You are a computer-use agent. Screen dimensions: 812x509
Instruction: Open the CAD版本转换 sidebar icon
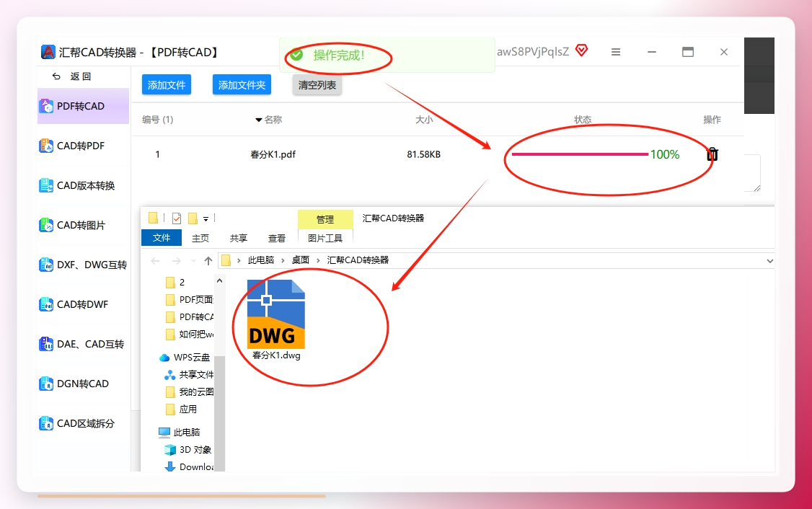46,185
